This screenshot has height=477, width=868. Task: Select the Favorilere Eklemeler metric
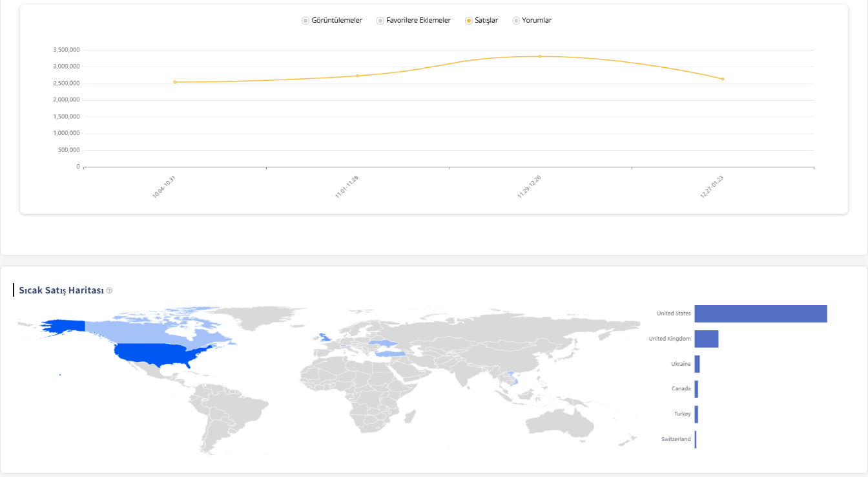pyautogui.click(x=413, y=20)
